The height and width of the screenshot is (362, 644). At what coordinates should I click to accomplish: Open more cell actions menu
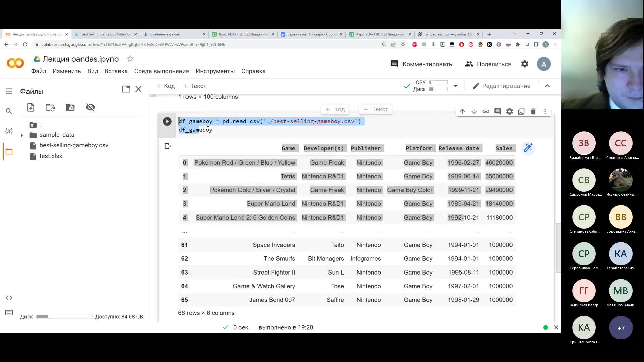tap(545, 111)
